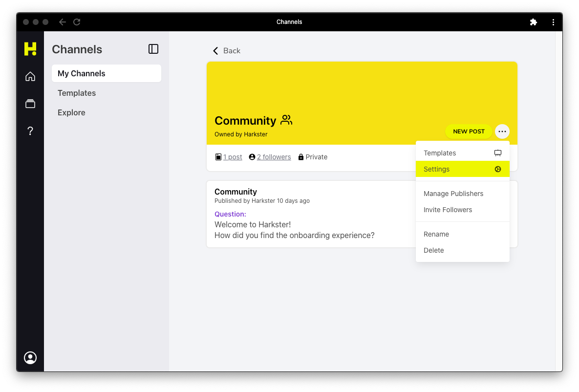Click the three-dot channel options button
Screen dimensions: 579x392
pos(502,131)
